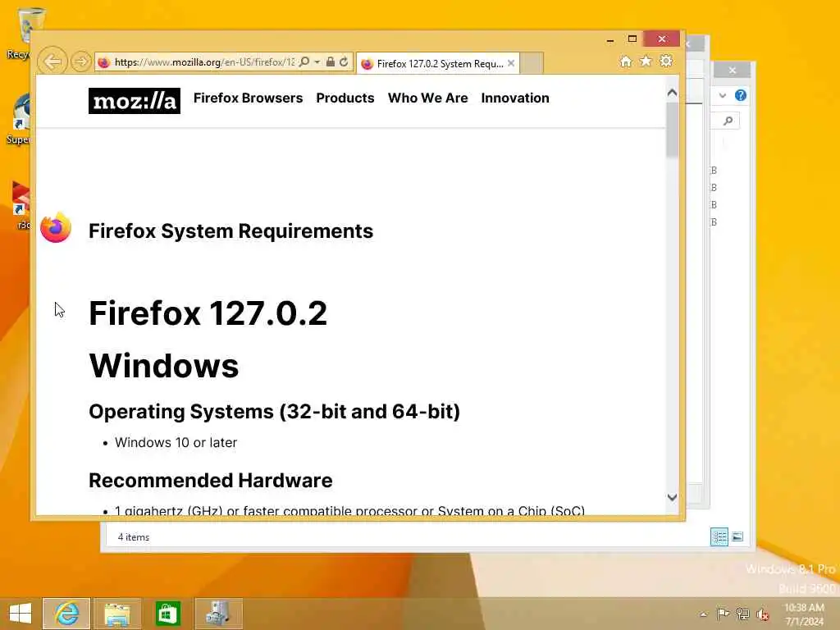Open the Innovation menu
Viewport: 840px width, 630px height.
(x=515, y=98)
